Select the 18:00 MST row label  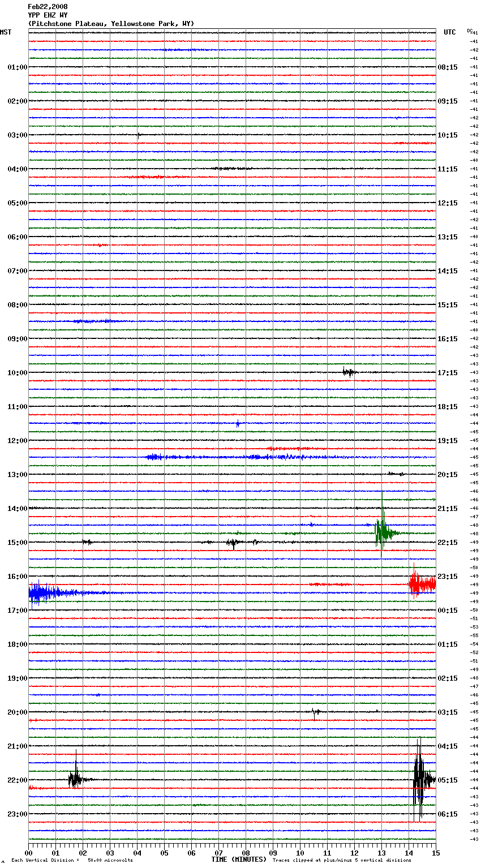17,644
